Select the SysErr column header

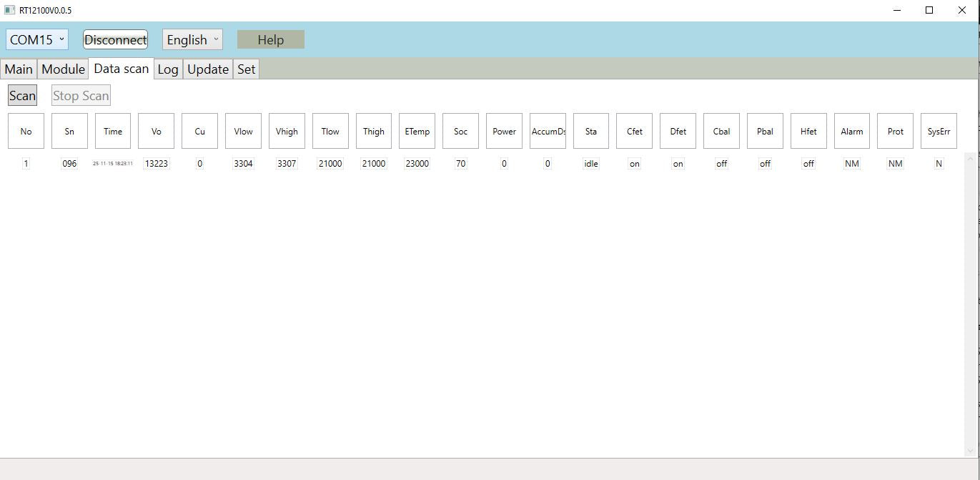(939, 132)
